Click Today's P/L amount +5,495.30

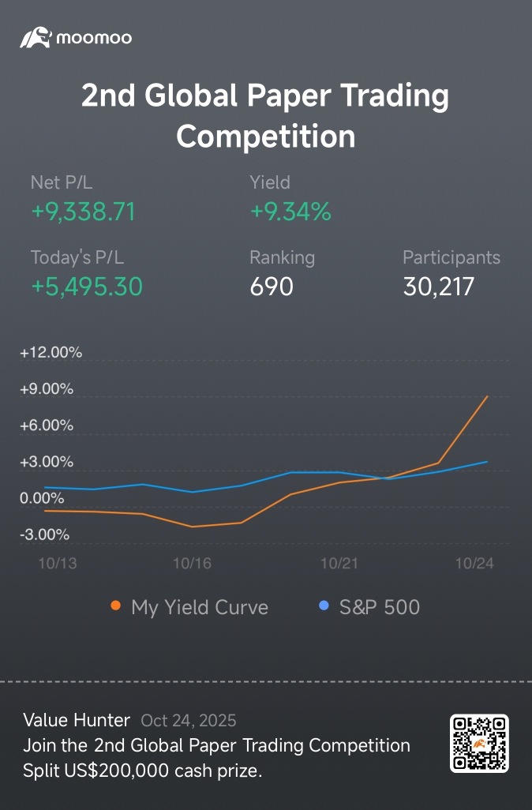(x=87, y=287)
